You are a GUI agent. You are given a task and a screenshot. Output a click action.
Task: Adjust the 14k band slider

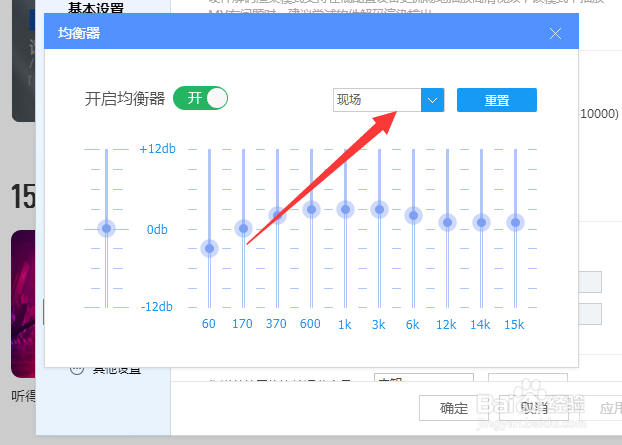482,222
